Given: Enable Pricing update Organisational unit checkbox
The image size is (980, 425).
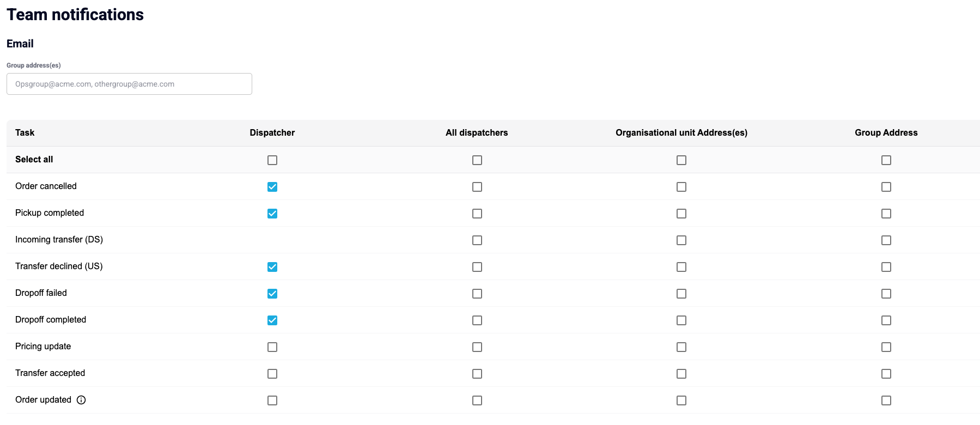Looking at the screenshot, I should click(x=681, y=347).
